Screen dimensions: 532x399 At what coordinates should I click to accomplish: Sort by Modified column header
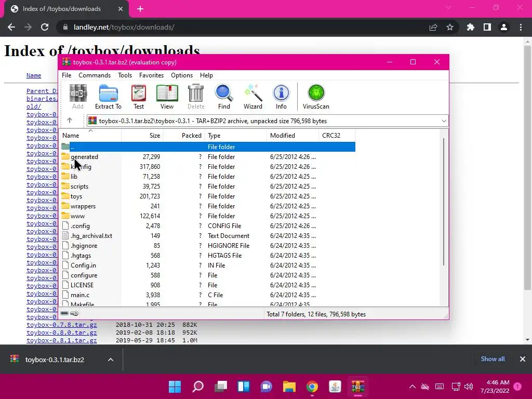pyautogui.click(x=292, y=136)
